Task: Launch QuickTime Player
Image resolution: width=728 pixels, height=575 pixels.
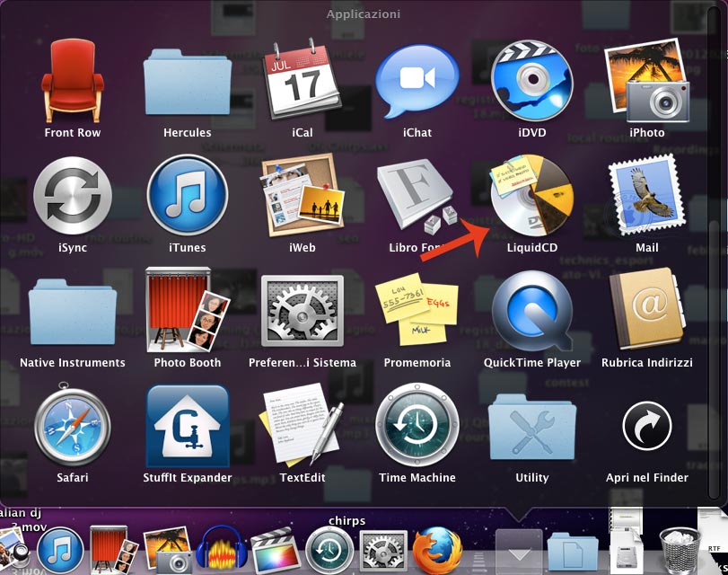Action: (532, 311)
